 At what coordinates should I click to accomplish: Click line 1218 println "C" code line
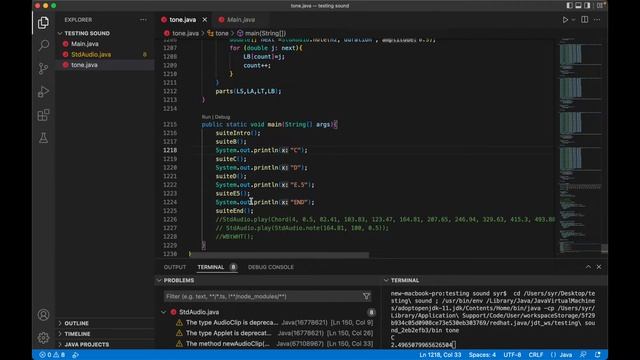click(261, 150)
